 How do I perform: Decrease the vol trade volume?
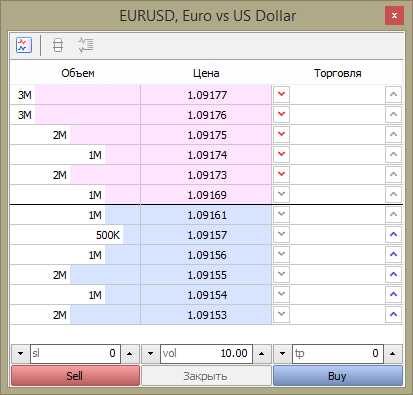151,354
